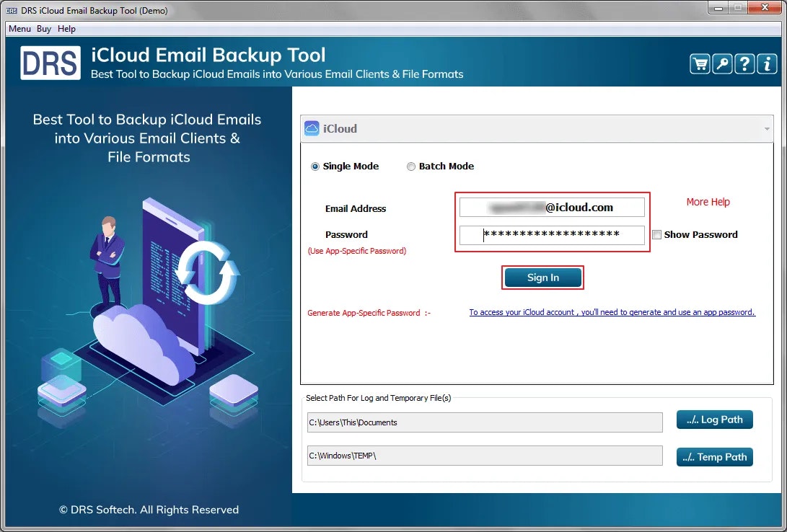Click the DRS logo in header

tap(50, 63)
